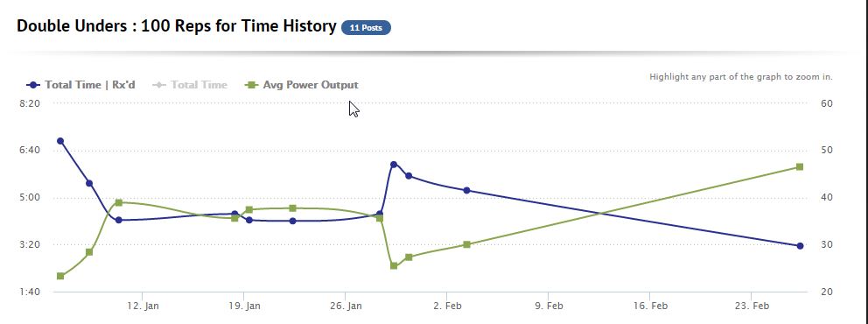Click the last green power output square
Image resolution: width=868 pixels, height=324 pixels.
(x=800, y=166)
